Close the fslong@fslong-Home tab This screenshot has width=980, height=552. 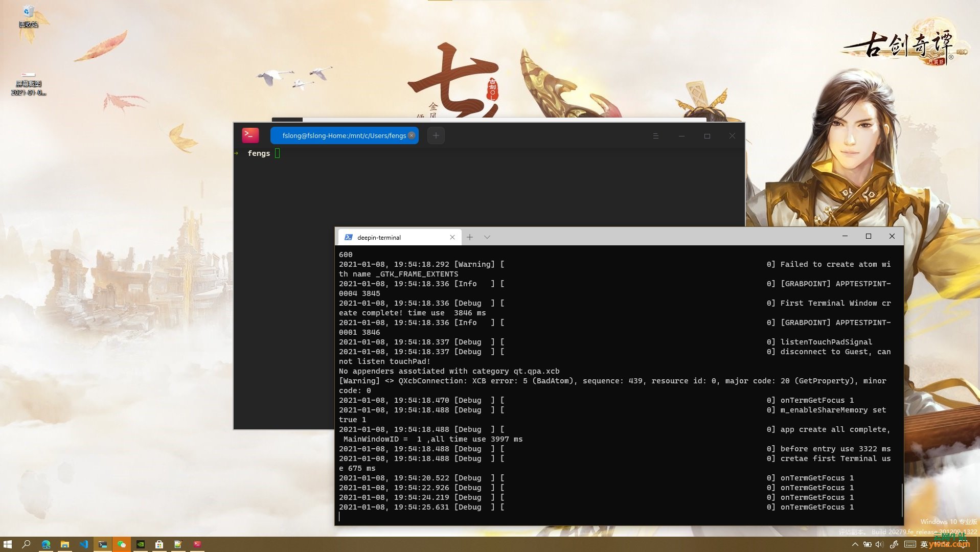(x=412, y=135)
